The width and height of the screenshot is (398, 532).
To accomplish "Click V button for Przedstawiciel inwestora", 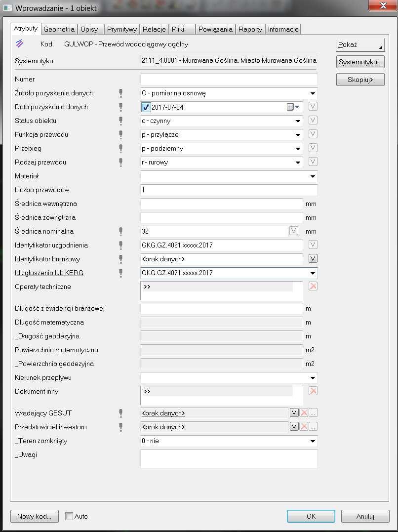I will point(294,426).
